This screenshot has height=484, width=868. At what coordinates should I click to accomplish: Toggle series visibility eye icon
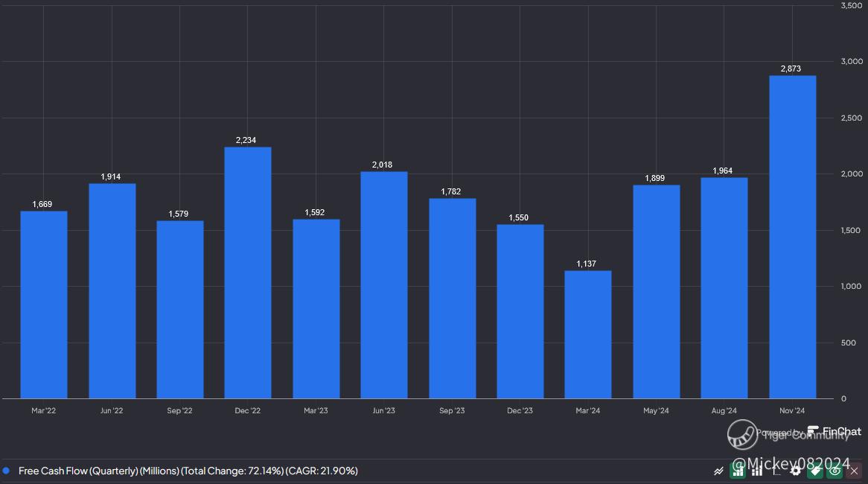pos(835,471)
